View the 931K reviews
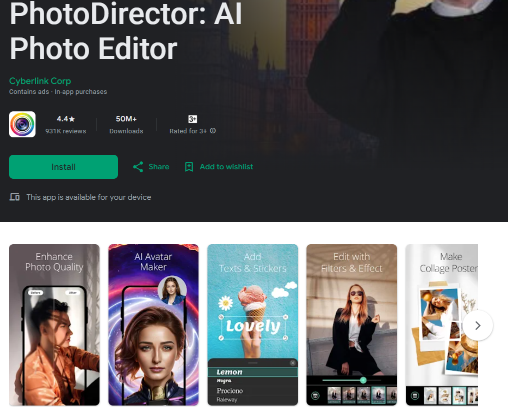 click(x=66, y=131)
